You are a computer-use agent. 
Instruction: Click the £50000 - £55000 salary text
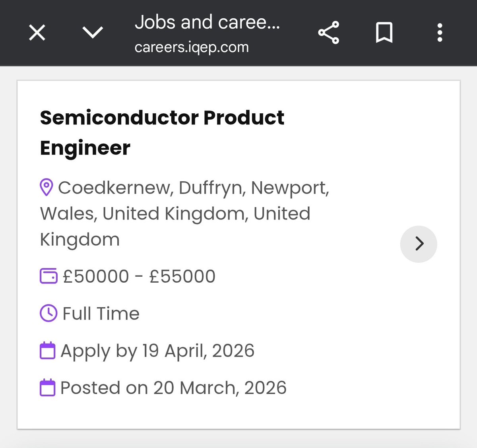coord(139,276)
